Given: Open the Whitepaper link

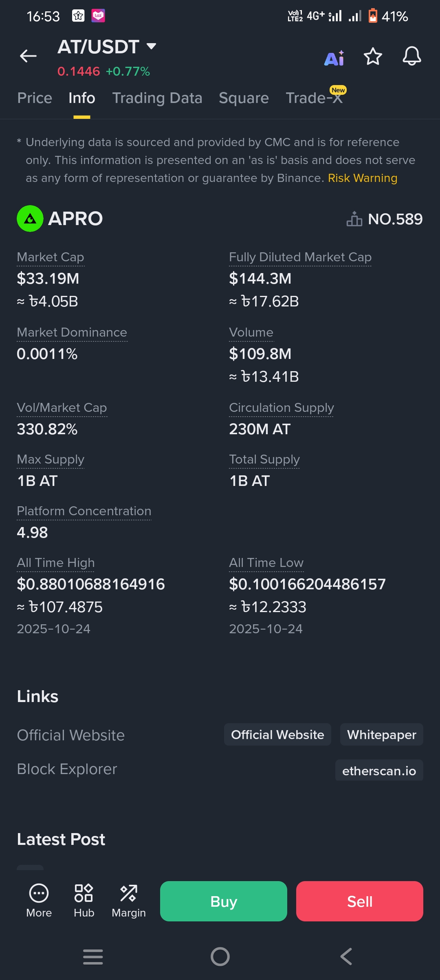Looking at the screenshot, I should pos(381,735).
